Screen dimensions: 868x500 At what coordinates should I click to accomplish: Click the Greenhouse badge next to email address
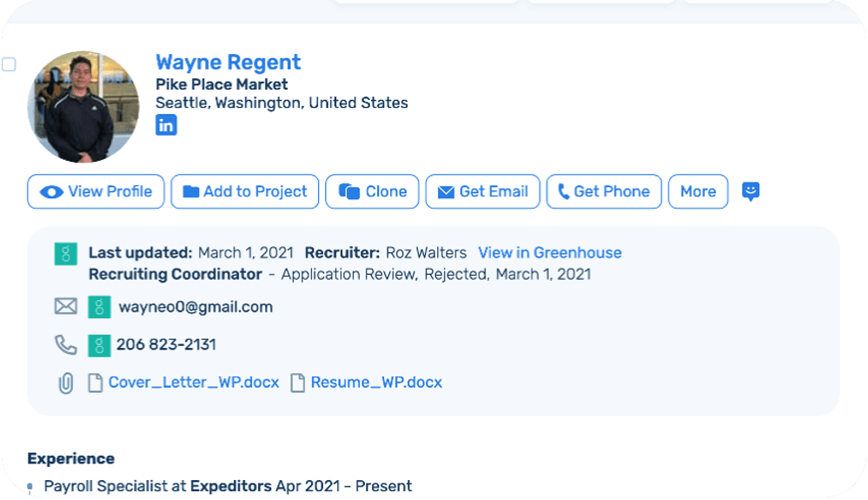pos(99,307)
